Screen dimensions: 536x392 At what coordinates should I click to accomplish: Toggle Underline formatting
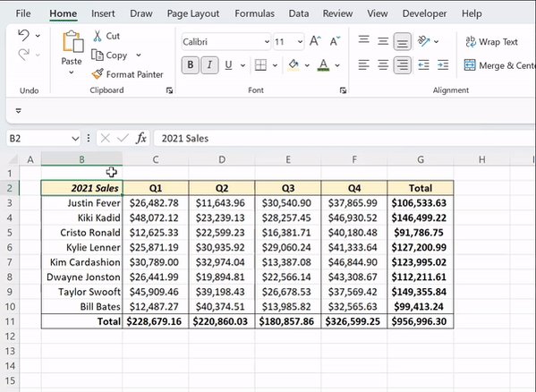pos(228,65)
